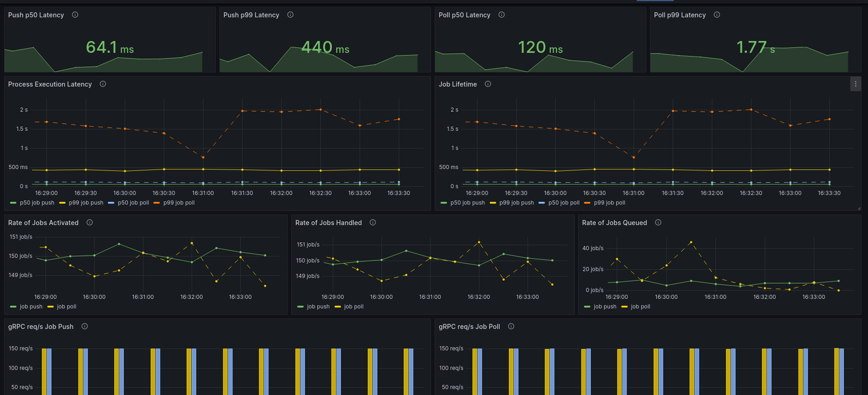
Task: Open info icon beside Push p99 Latency
Action: pos(290,15)
